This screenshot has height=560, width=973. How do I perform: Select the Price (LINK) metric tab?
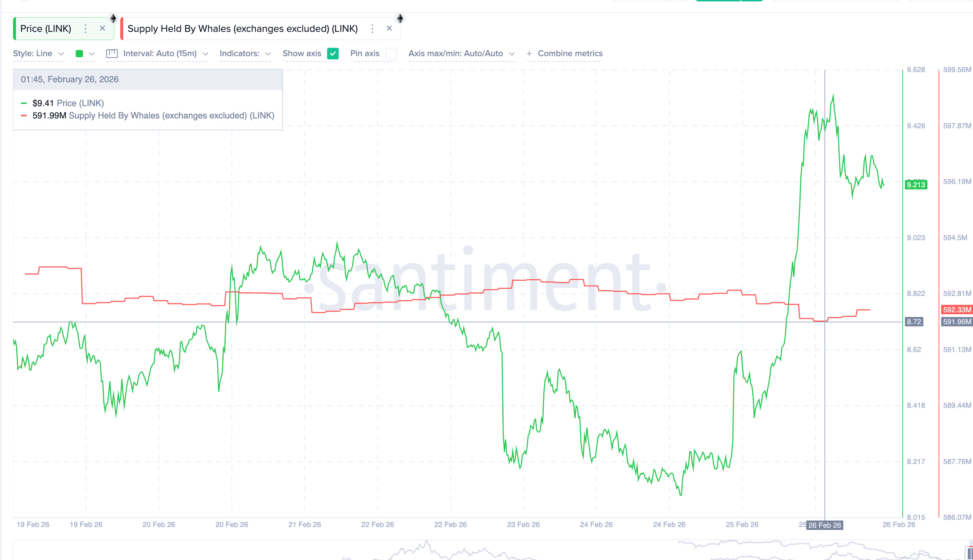46,29
